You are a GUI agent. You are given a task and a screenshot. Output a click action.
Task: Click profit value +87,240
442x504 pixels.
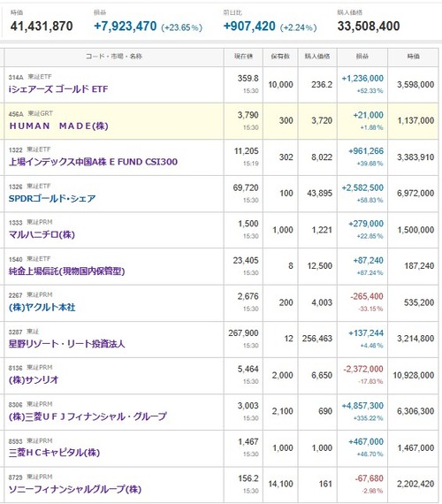pos(369,260)
